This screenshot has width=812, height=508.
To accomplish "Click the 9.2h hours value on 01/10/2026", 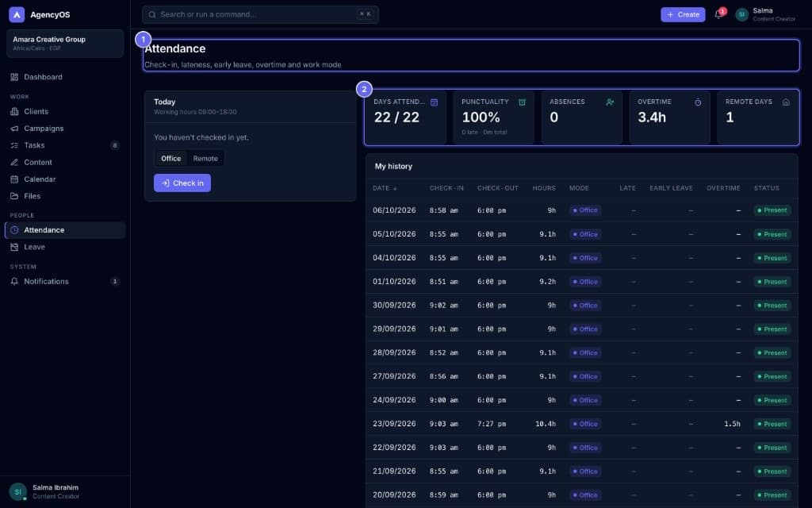I will [547, 282].
